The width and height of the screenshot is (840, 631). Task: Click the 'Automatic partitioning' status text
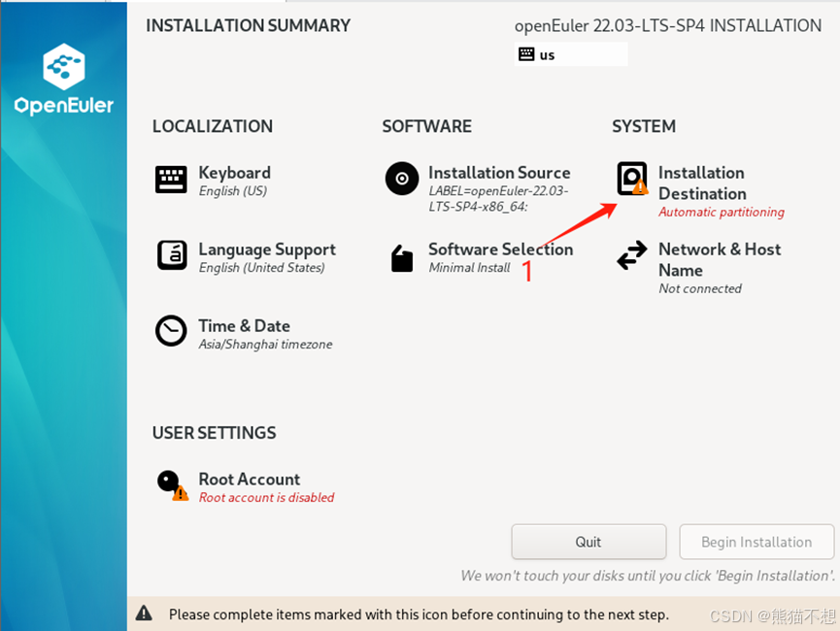pyautogui.click(x=722, y=213)
